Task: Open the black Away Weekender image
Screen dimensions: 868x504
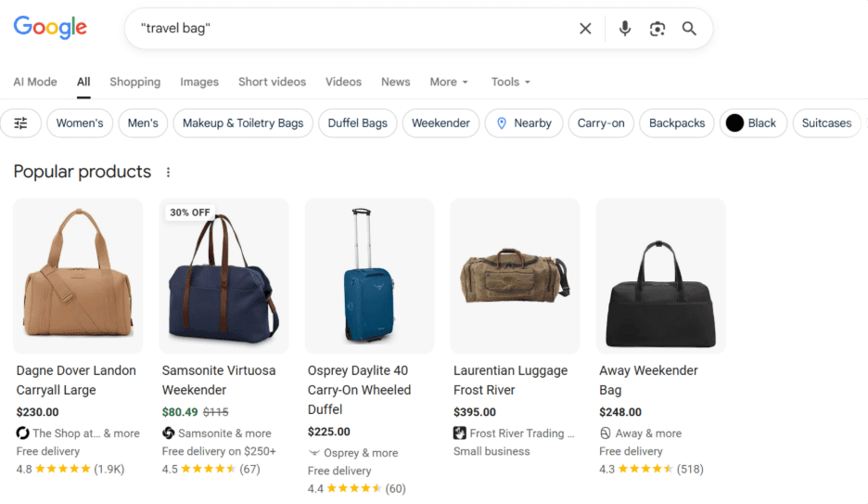Action: coord(660,276)
